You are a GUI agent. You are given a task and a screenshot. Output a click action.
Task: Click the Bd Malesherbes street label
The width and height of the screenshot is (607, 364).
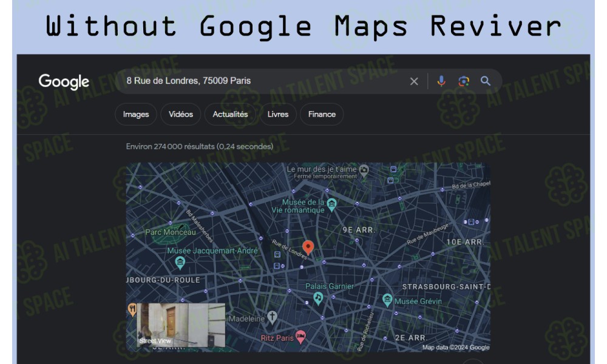(199, 226)
